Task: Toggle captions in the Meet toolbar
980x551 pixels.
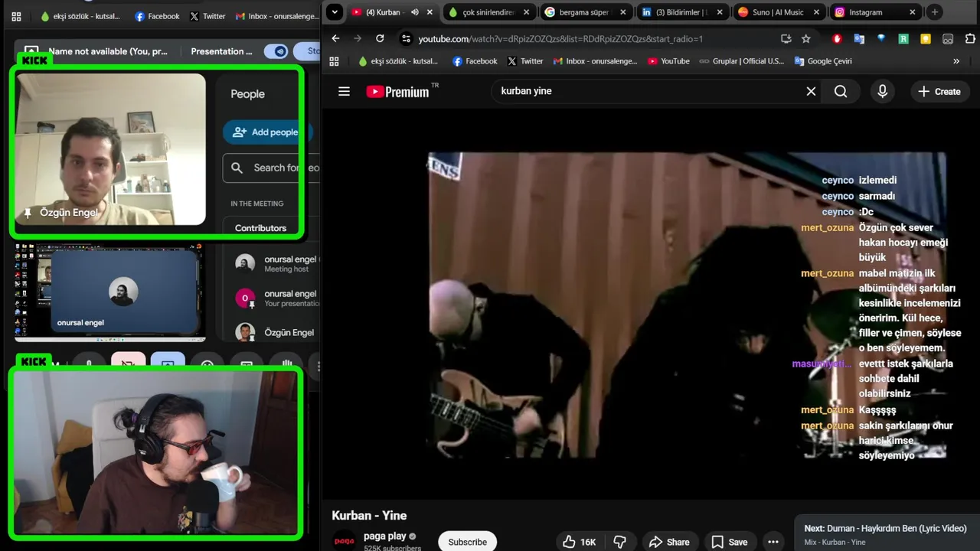Action: tap(247, 364)
